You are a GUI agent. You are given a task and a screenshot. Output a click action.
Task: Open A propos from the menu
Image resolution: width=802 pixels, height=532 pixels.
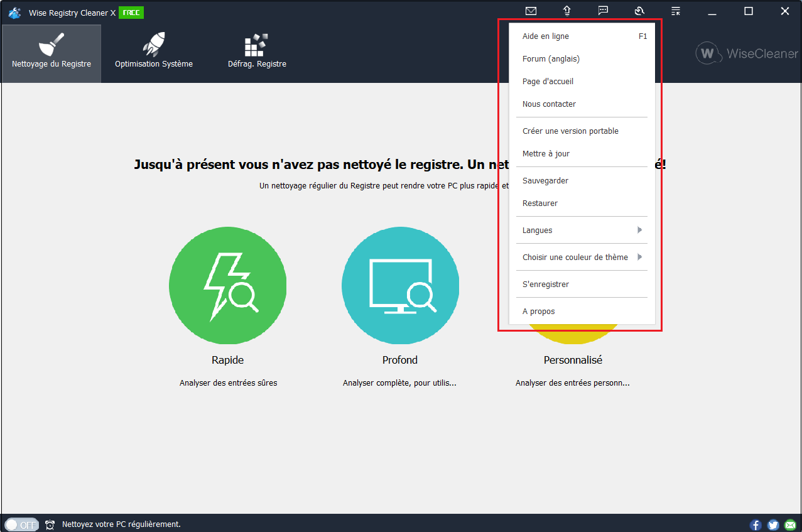(x=582, y=312)
